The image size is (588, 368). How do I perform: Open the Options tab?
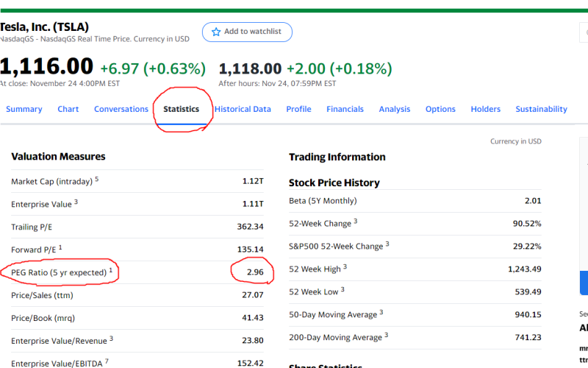(x=440, y=109)
